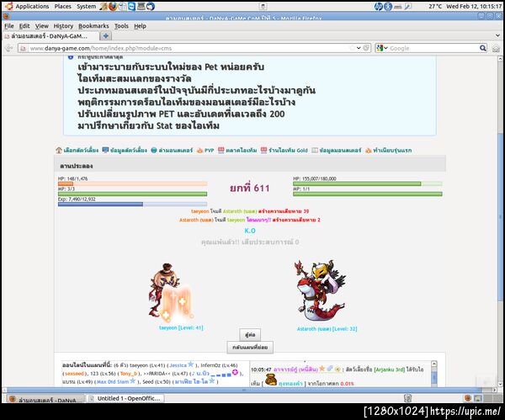
Task: Open a new tab with plus button
Action: (105, 36)
